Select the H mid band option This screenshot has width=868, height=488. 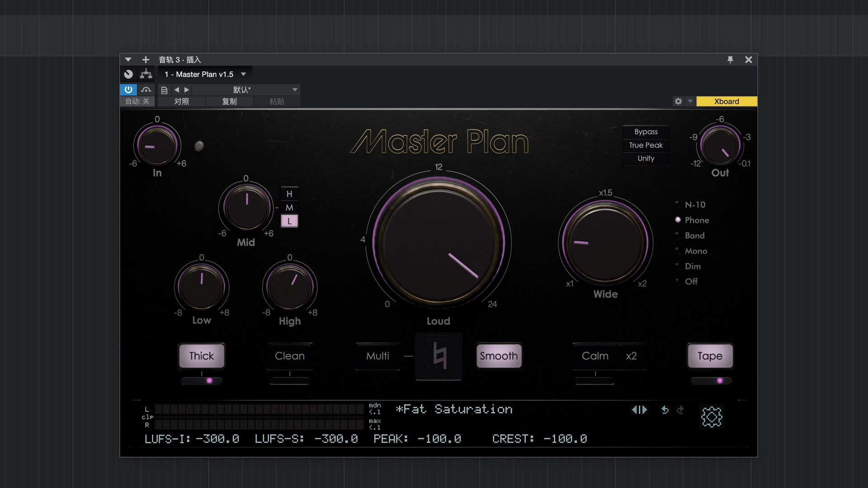289,194
